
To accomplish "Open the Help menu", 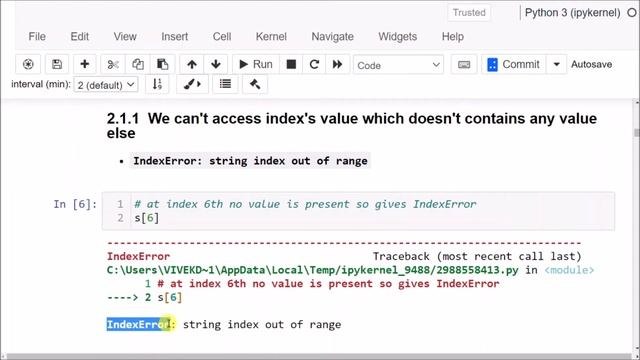I will [452, 36].
